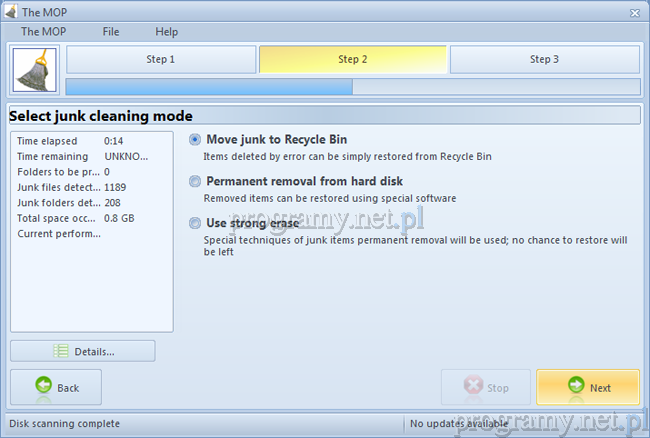The width and height of the screenshot is (650, 438).
Task: Open the Help menu
Action: coord(166,32)
